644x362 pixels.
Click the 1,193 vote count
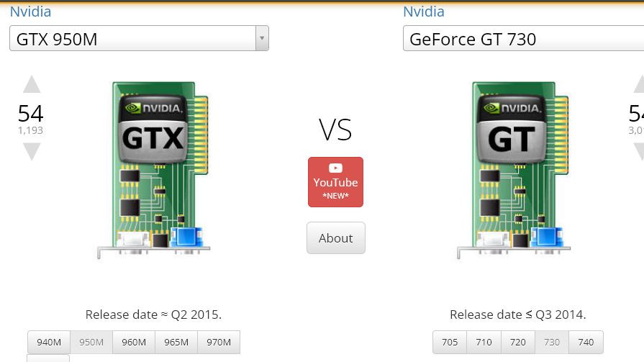coord(30,130)
